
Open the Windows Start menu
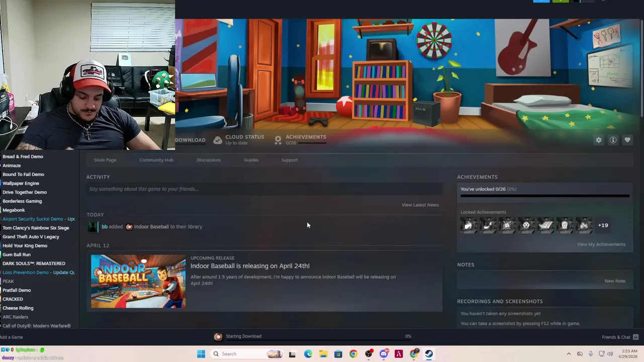tap(201, 354)
